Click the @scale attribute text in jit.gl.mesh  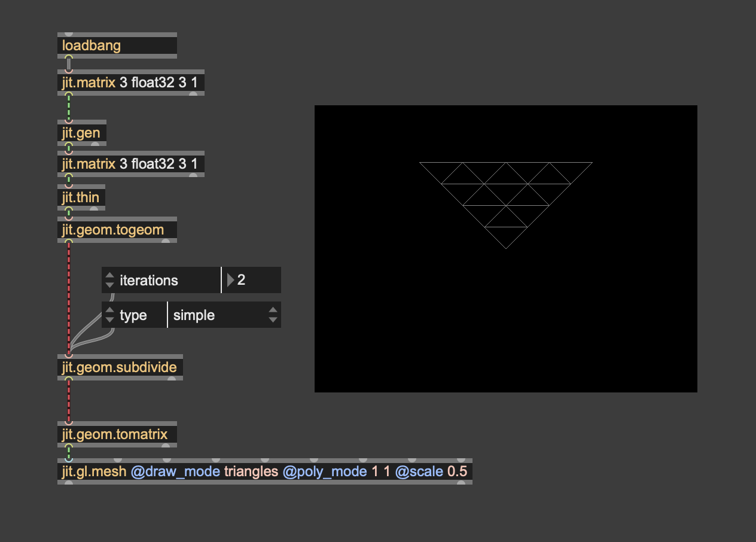[x=419, y=471]
